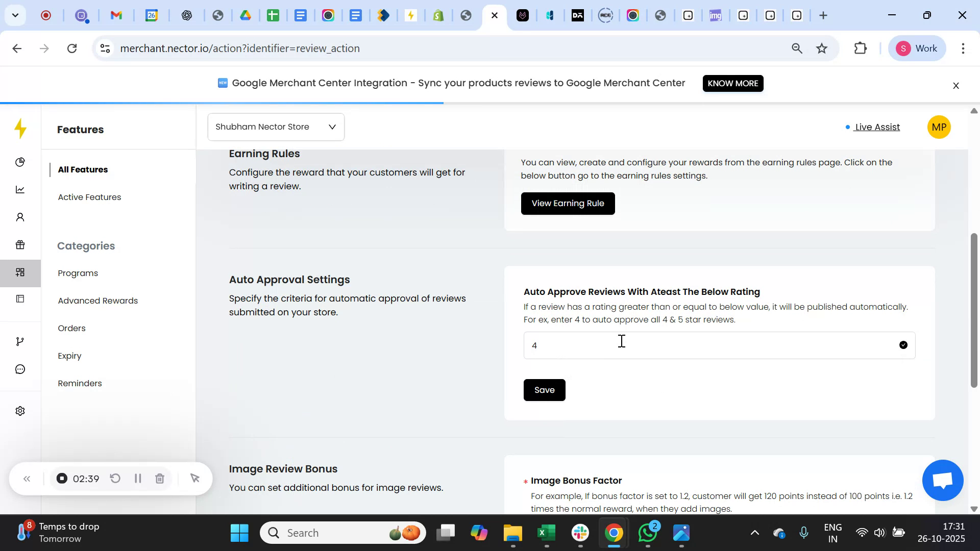Select the integrations branch icon in sidebar
This screenshot has width=980, height=551.
tap(20, 341)
